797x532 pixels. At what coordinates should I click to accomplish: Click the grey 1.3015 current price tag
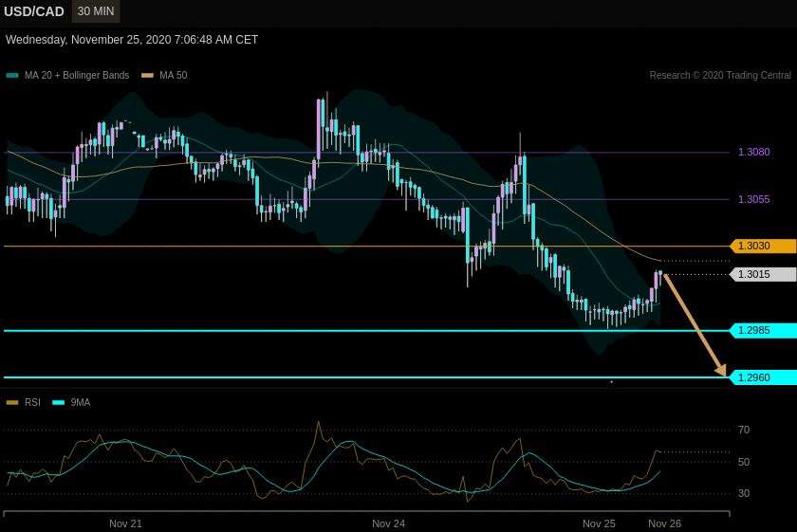point(763,274)
